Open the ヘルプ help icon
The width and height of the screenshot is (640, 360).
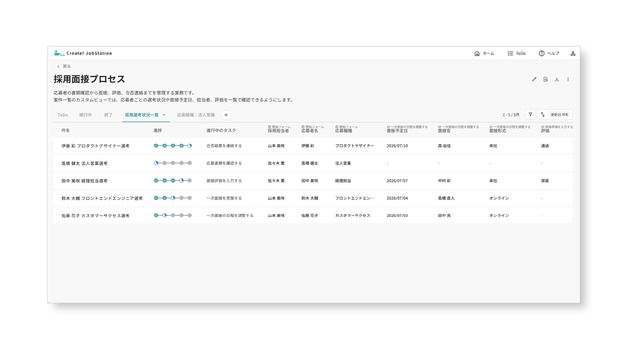[542, 53]
